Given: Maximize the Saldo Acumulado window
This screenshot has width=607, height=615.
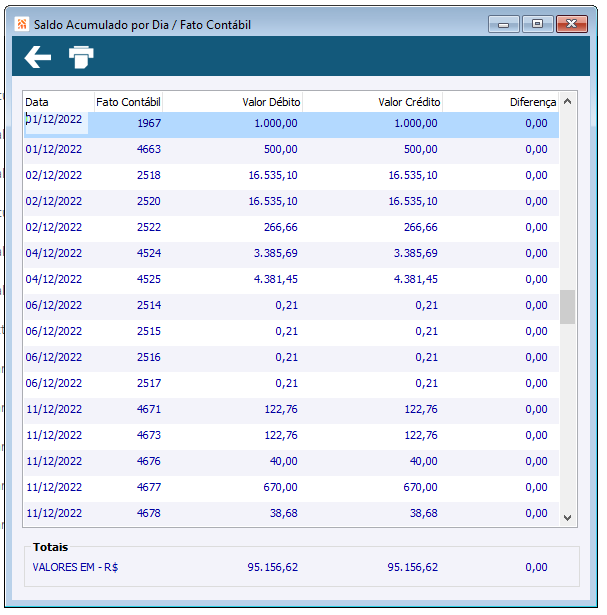Looking at the screenshot, I should [538, 24].
